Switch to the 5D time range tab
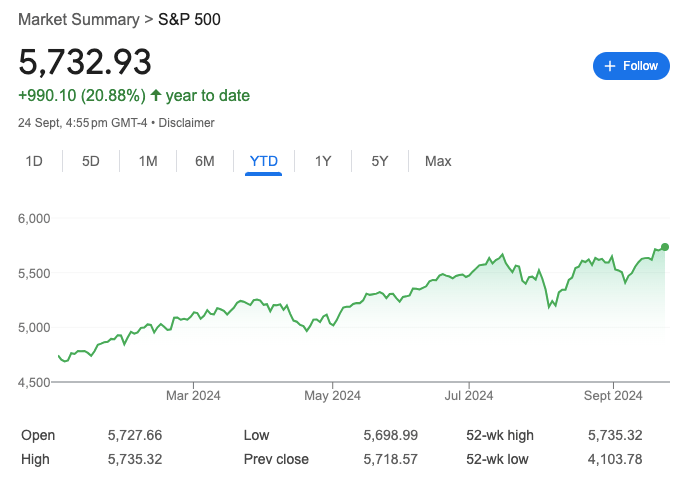Screen dimensions: 691x478 click(91, 161)
